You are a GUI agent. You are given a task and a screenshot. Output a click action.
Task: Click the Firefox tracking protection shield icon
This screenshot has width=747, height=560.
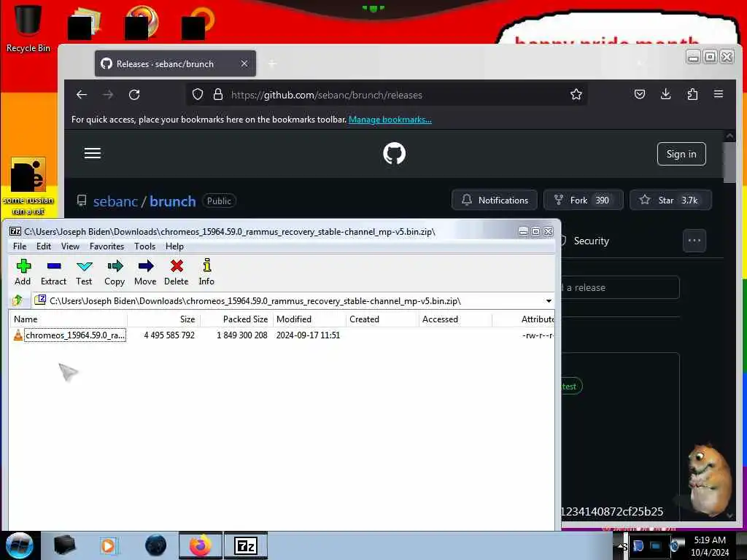tap(198, 94)
